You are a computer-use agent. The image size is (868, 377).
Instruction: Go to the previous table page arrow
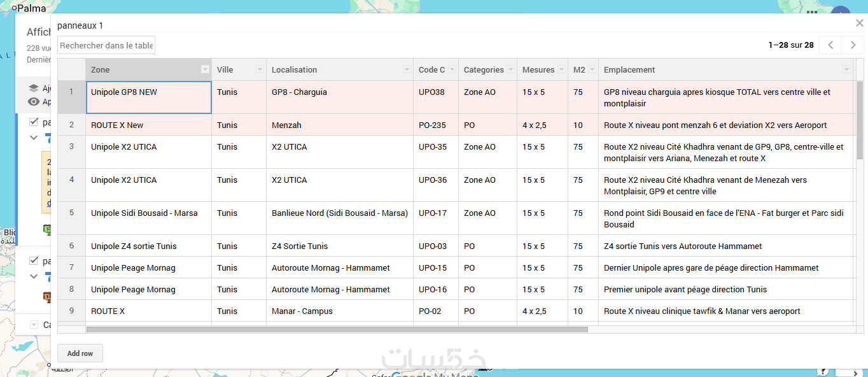point(830,45)
